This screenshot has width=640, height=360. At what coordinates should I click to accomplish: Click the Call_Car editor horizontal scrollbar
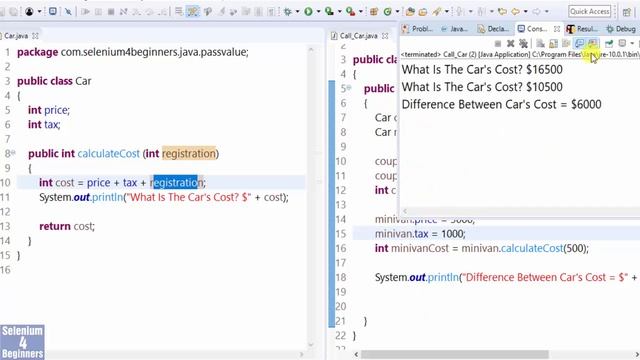455,354
